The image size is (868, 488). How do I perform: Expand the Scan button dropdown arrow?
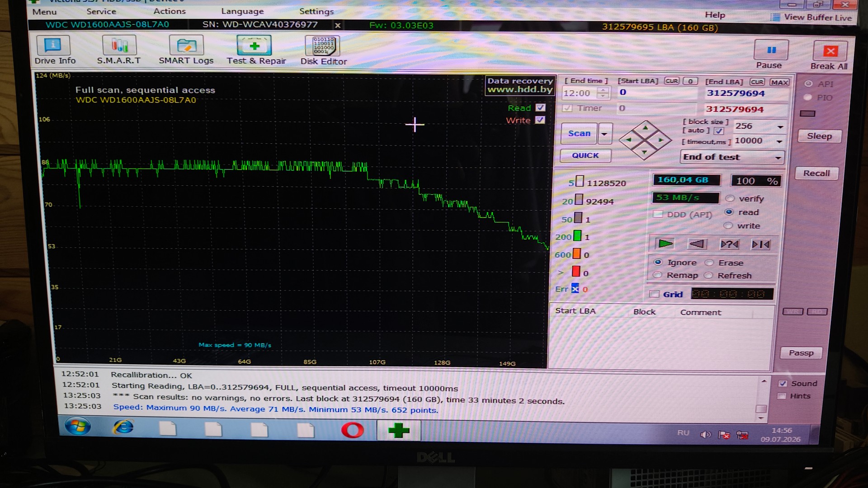click(x=604, y=134)
